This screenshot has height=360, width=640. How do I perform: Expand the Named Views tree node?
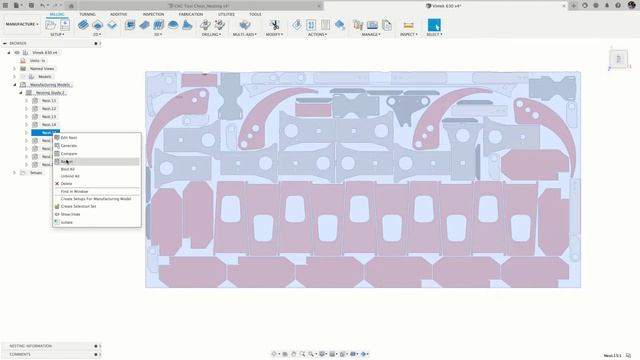(x=15, y=69)
